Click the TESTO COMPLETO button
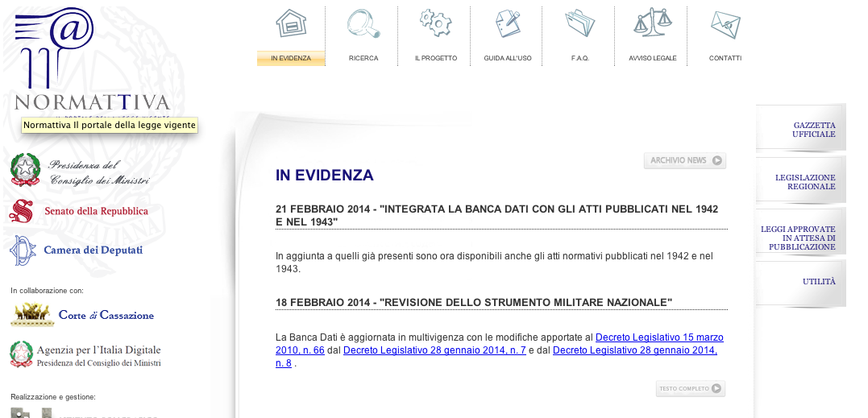868x418 pixels. [x=691, y=389]
